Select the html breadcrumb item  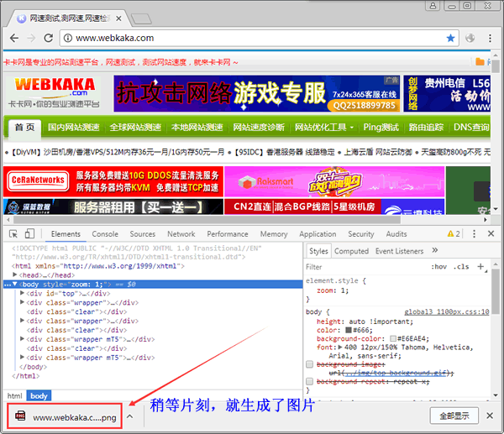[x=15, y=395]
